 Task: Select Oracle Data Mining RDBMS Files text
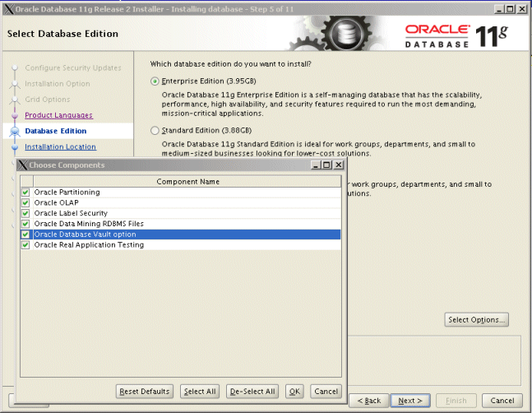89,224
